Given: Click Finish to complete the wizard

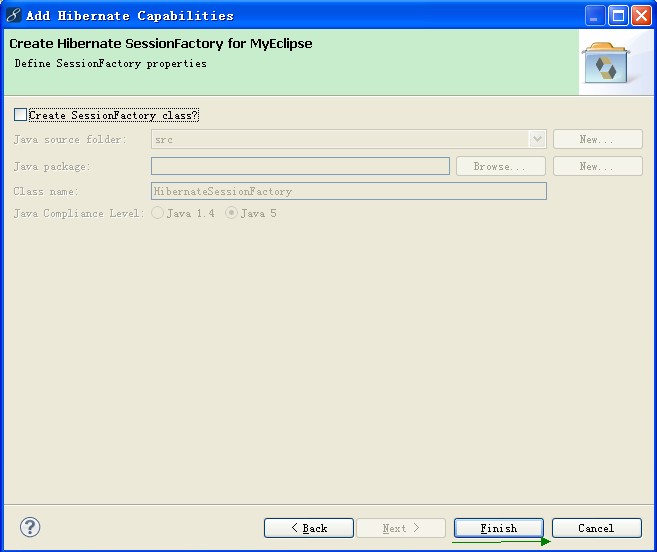Looking at the screenshot, I should [x=499, y=528].
